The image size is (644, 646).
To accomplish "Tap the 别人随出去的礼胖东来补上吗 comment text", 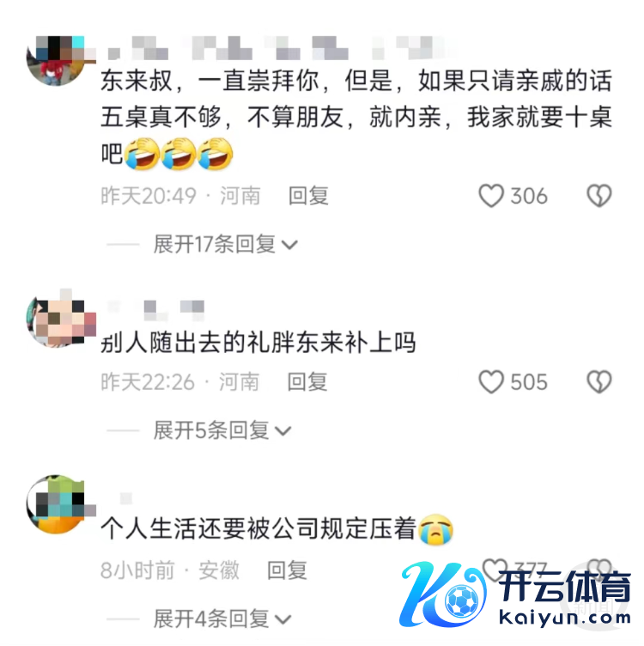I will (258, 343).
